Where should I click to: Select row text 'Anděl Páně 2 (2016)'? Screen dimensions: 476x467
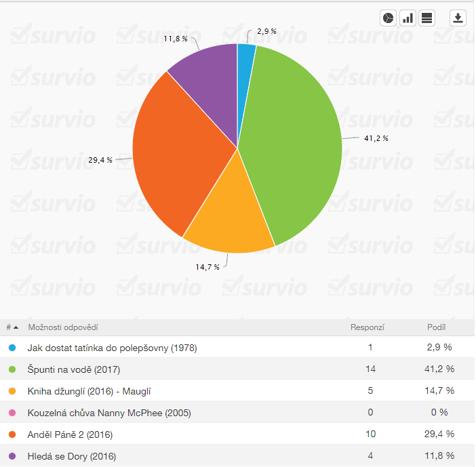click(x=70, y=434)
